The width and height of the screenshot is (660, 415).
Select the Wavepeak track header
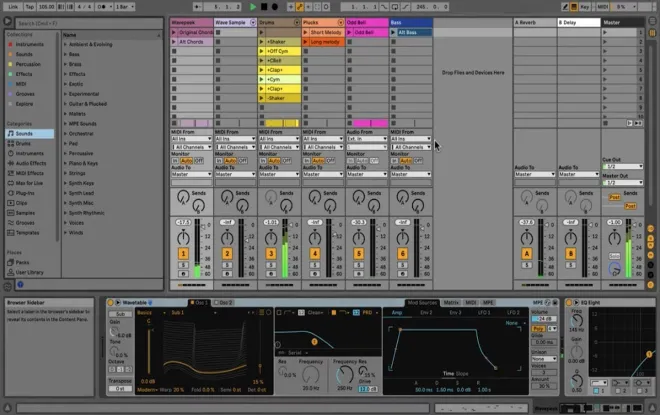click(192, 22)
